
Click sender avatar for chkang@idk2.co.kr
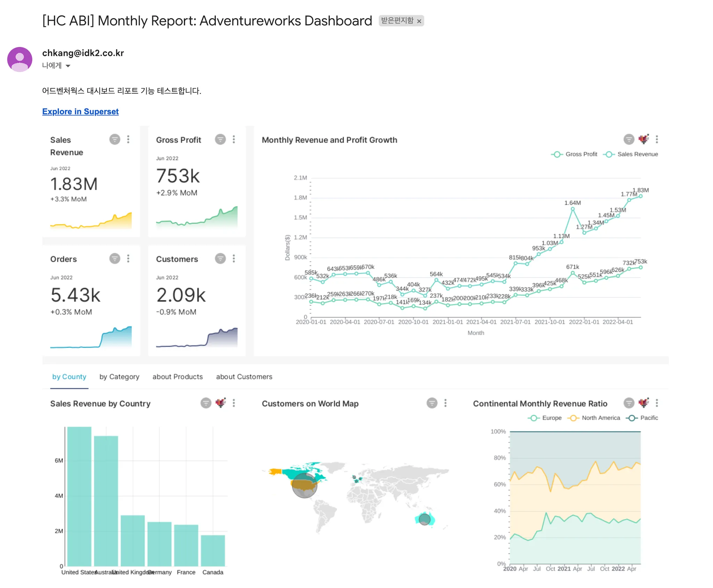click(x=20, y=59)
